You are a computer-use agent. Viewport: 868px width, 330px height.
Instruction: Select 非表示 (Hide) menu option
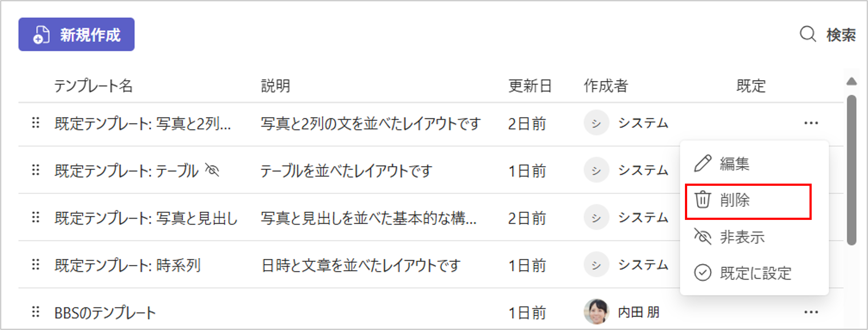[742, 237]
